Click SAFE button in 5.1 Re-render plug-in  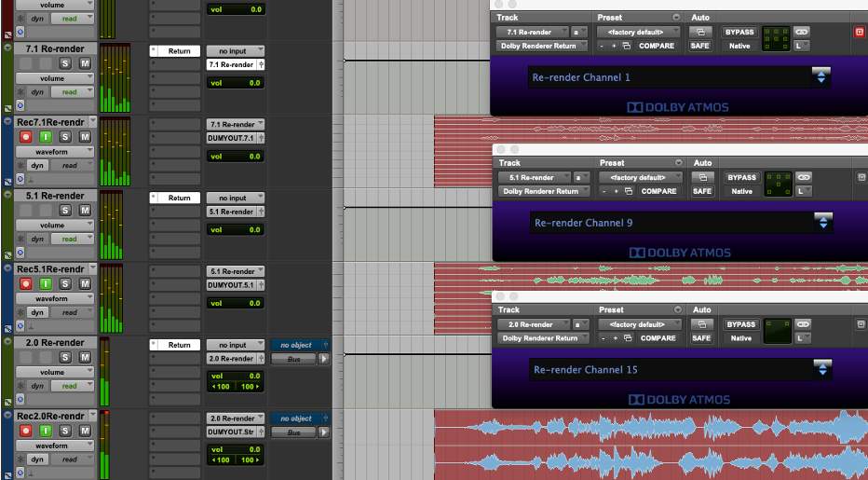[x=702, y=191]
